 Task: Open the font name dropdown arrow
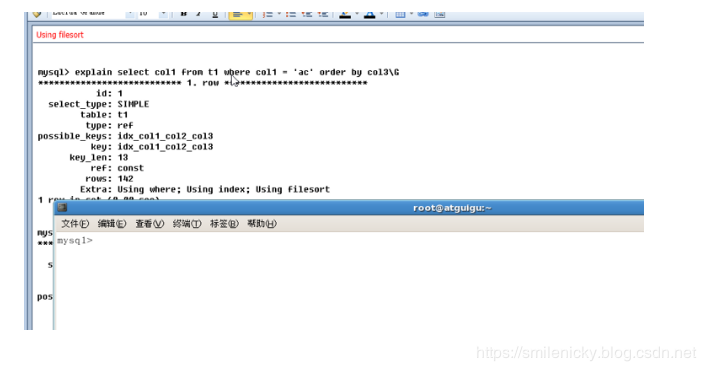130,14
